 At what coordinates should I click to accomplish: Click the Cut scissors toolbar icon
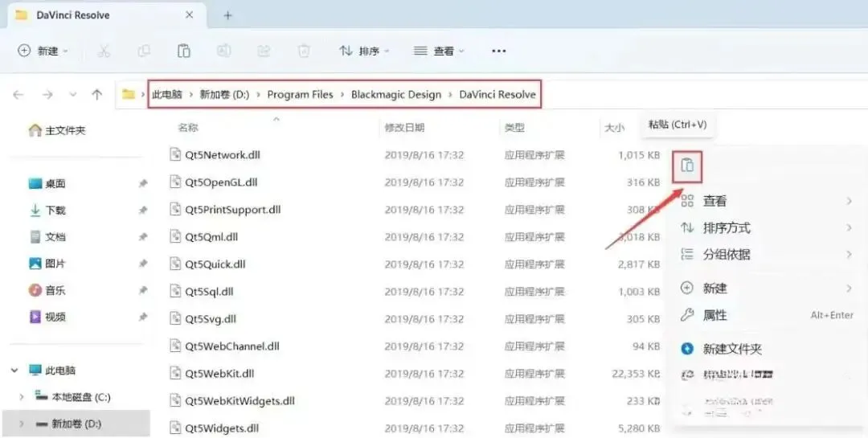coord(104,51)
